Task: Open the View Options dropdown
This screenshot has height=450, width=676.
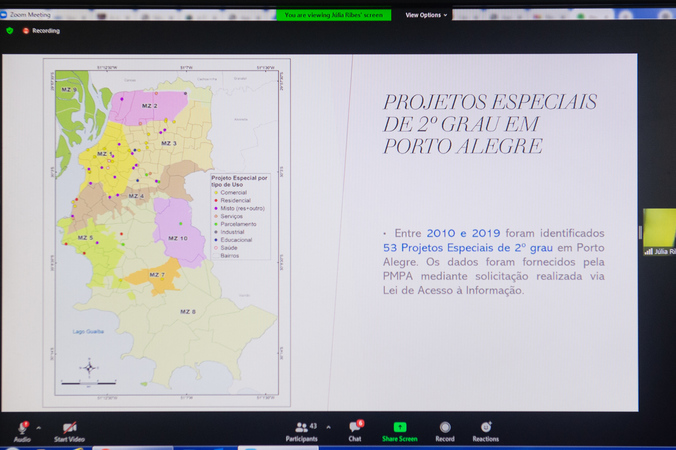Action: pyautogui.click(x=426, y=15)
